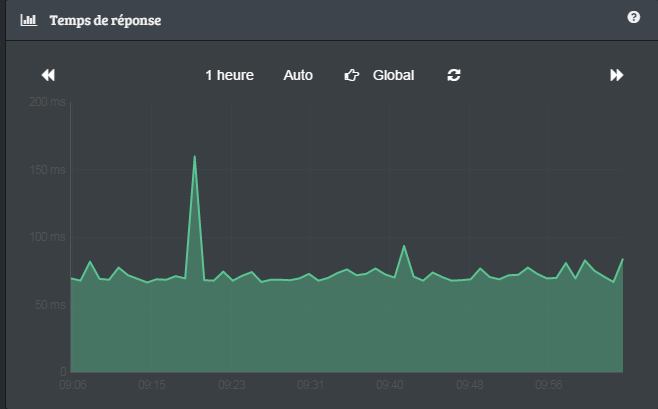Click the 50 ms y-axis label
The height and width of the screenshot is (409, 658).
(50, 304)
